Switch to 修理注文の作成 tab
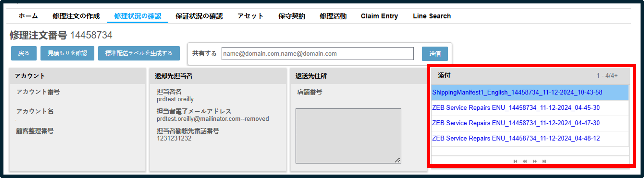 [76, 16]
